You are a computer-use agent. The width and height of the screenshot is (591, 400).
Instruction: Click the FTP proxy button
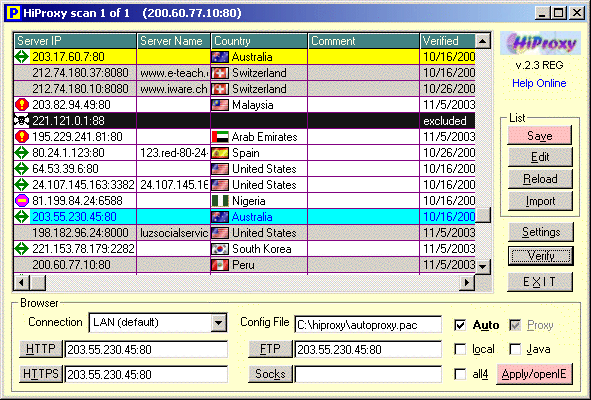(x=270, y=349)
